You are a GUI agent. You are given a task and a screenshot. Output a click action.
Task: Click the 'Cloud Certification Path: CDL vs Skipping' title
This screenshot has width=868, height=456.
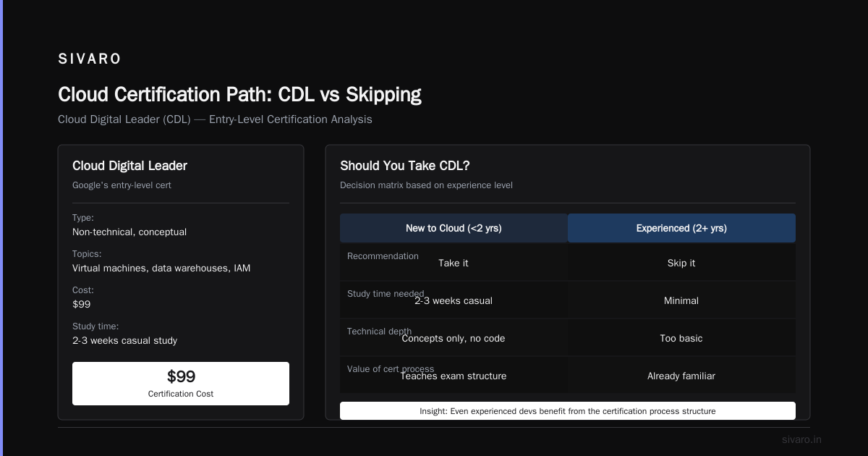coord(239,95)
